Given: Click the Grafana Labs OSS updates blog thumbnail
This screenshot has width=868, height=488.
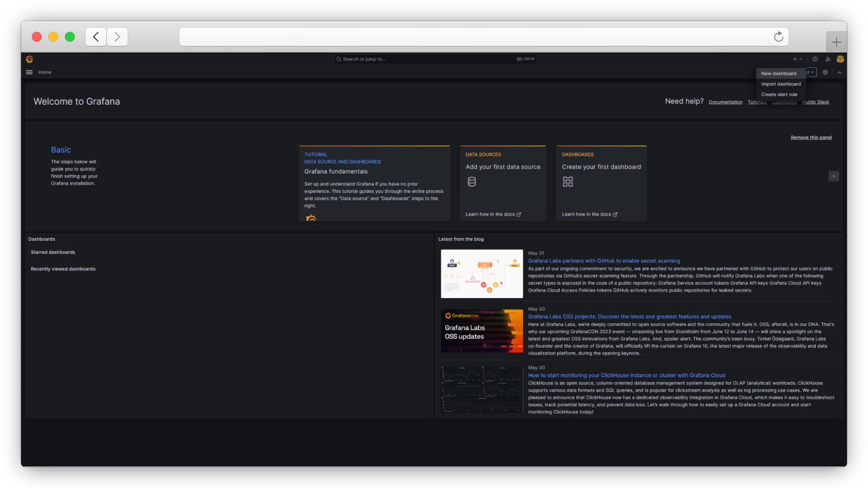Looking at the screenshot, I should [481, 331].
